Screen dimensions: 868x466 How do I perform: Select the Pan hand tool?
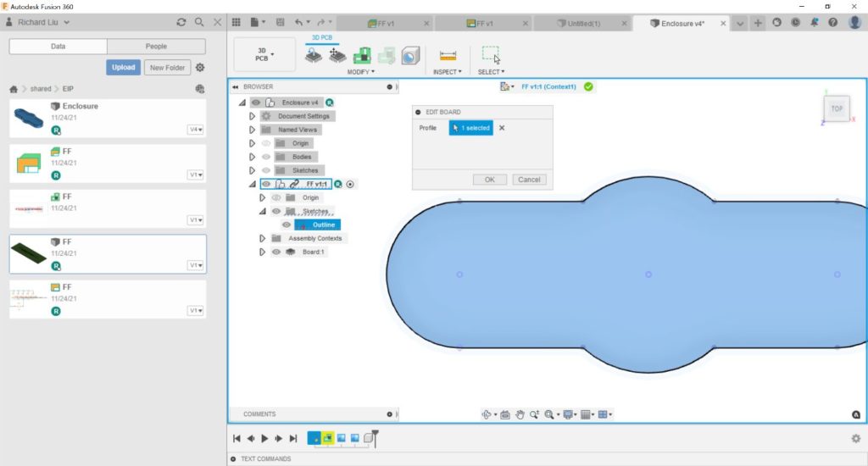[520, 414]
